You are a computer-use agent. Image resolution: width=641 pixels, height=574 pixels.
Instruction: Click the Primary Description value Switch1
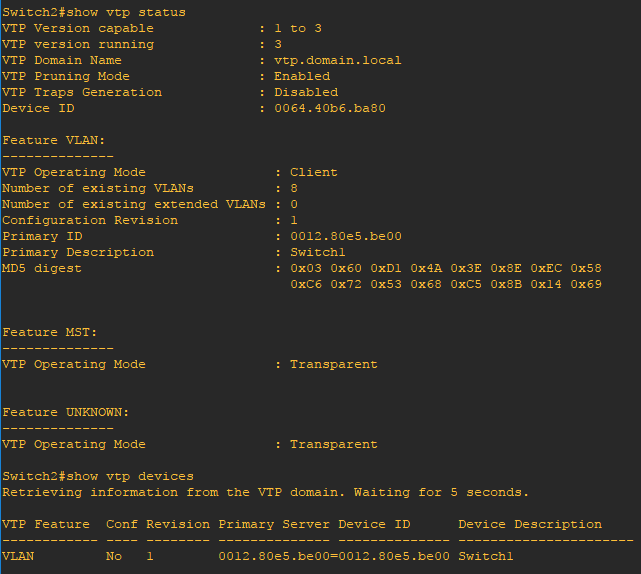(x=318, y=252)
